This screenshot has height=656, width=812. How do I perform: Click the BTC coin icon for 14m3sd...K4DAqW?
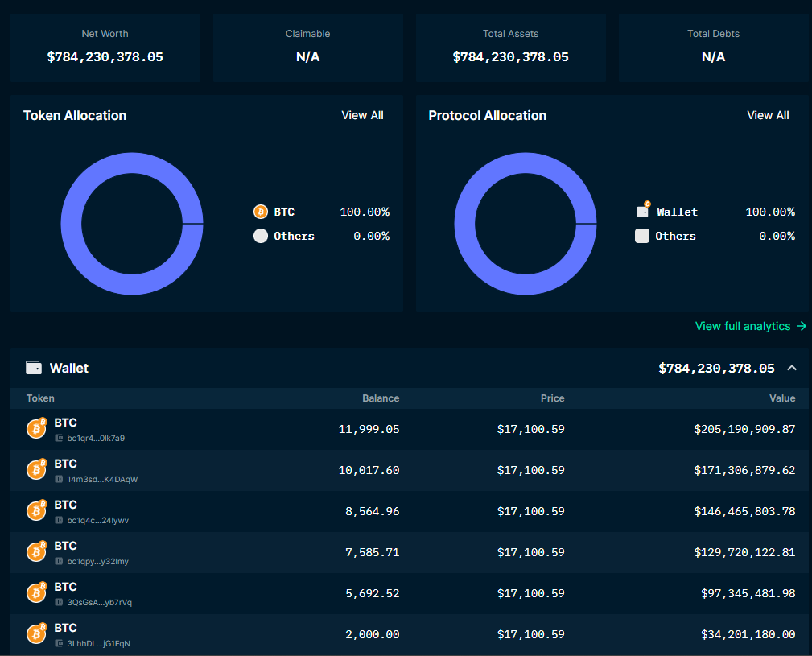coord(36,470)
